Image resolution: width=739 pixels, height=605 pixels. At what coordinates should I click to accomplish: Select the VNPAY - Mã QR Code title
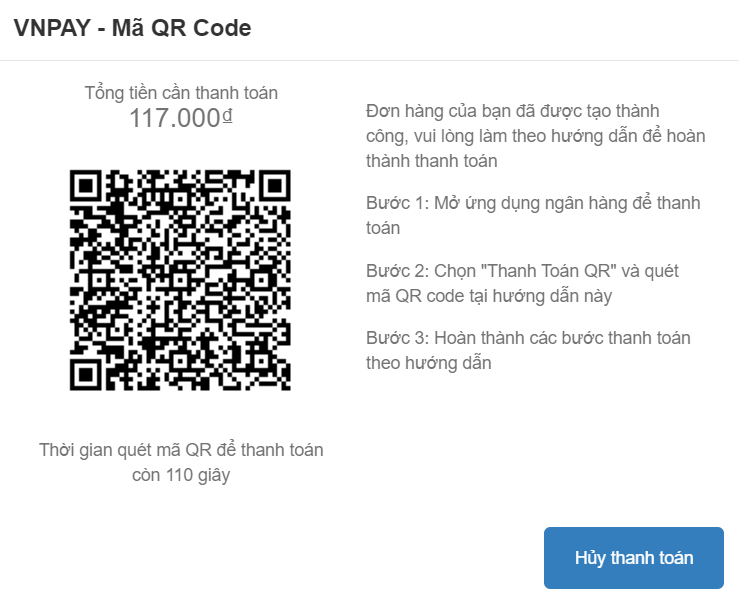coord(132,28)
